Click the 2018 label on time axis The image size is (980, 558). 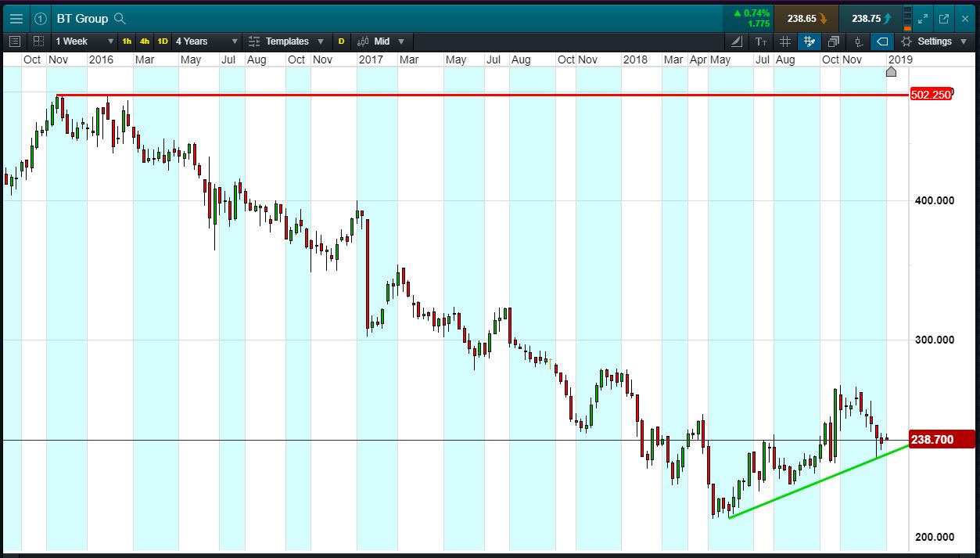click(x=636, y=59)
